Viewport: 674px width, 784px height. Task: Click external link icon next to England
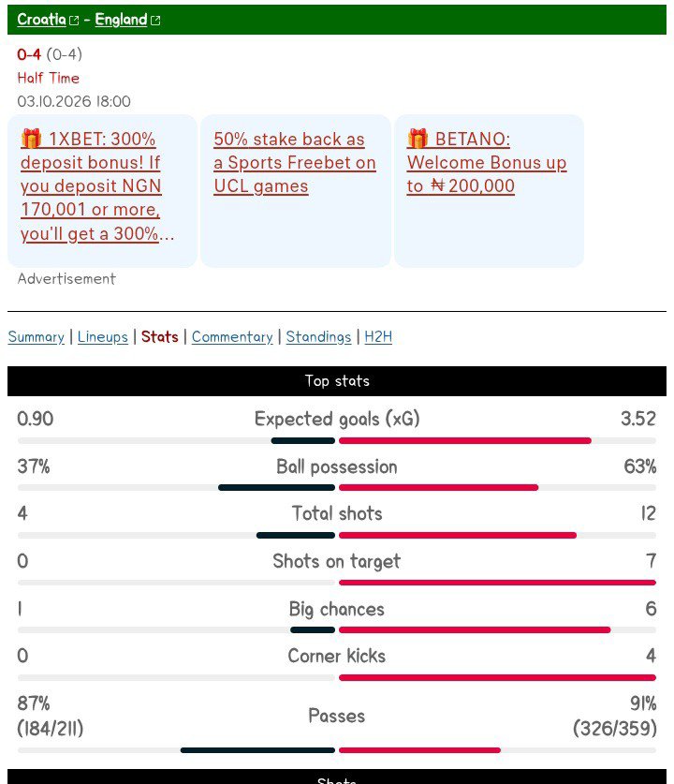coord(155,21)
